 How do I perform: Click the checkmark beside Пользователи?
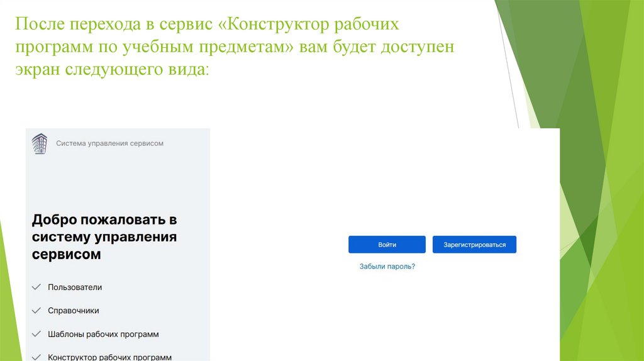pyautogui.click(x=36, y=287)
